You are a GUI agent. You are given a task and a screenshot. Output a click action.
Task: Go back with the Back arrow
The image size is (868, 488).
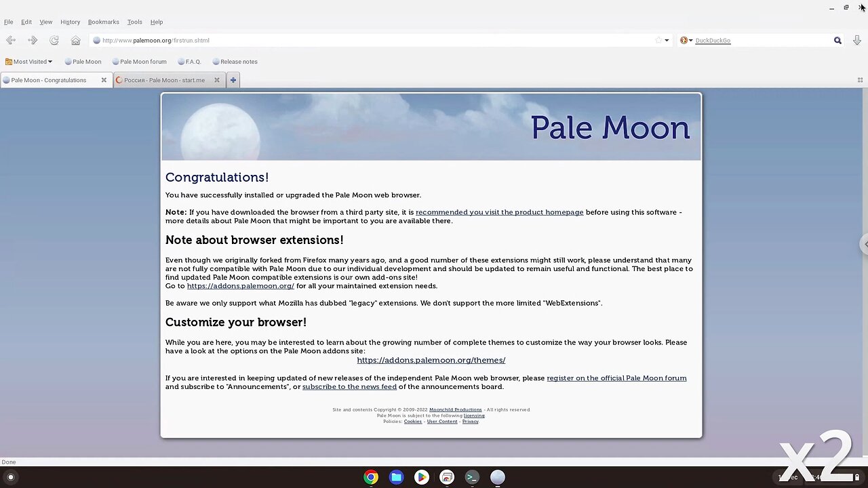coord(11,40)
